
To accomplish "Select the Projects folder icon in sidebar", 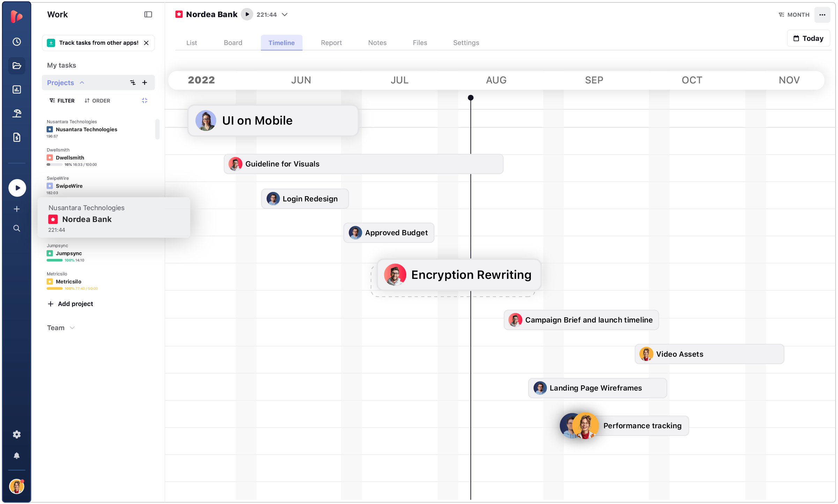I will [16, 66].
